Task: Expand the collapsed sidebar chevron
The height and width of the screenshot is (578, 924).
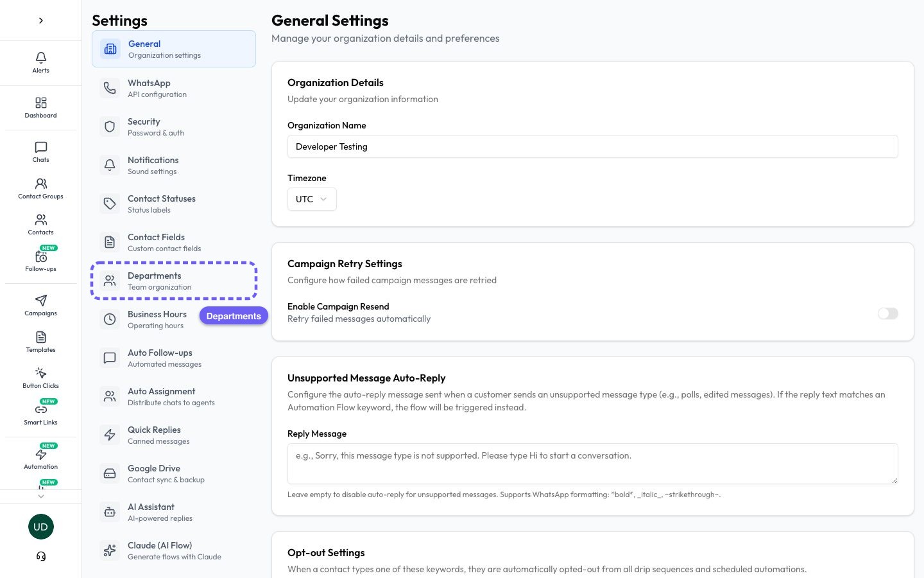Action: (40, 21)
